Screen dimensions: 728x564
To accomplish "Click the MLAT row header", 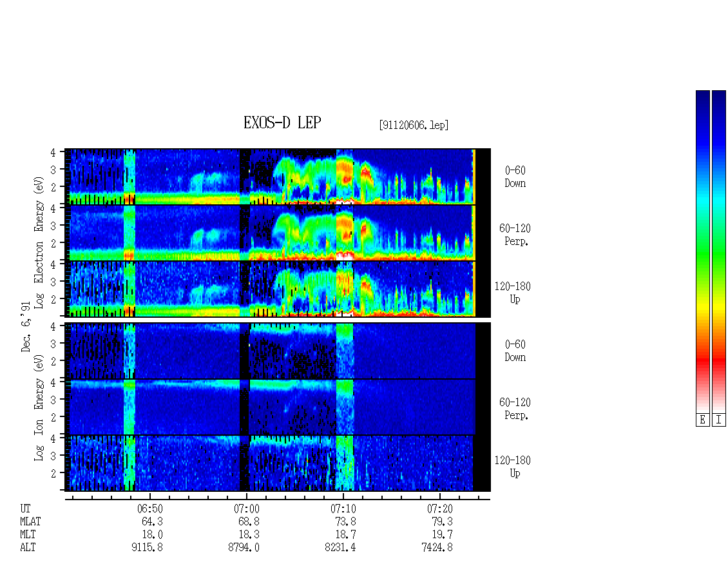I will pyautogui.click(x=30, y=521).
